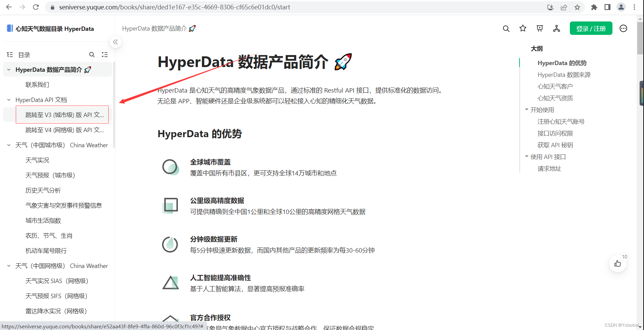The width and height of the screenshot is (644, 330).
Task: Select 天气实况 SIAS（网格级）item
Action: point(57,281)
